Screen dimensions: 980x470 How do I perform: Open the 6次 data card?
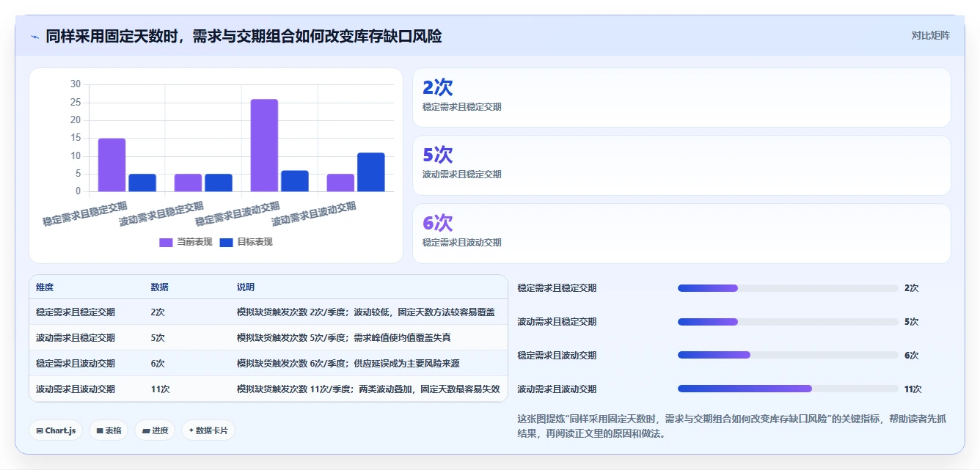(681, 233)
